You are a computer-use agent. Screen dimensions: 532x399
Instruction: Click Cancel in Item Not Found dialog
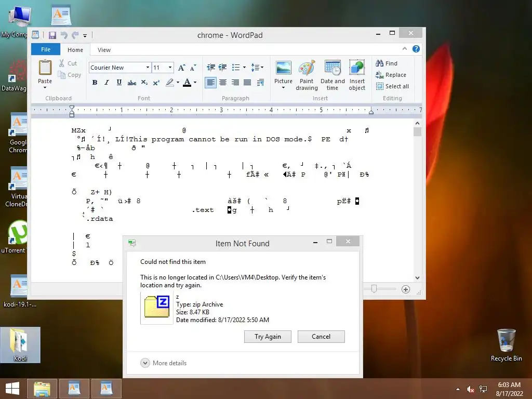[321, 337]
